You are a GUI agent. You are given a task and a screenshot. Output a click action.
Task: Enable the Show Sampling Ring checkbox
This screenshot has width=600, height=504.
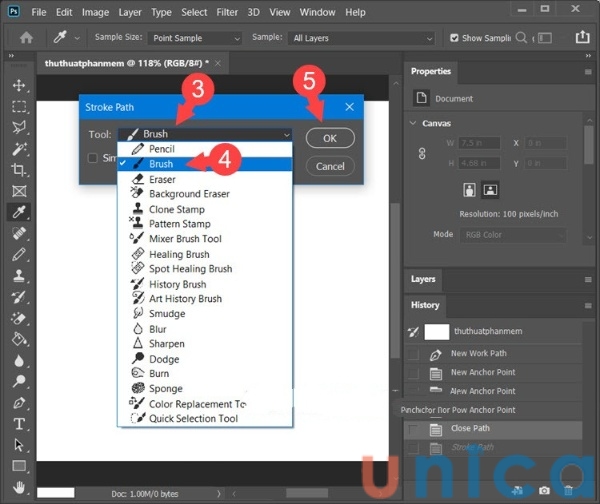point(455,38)
